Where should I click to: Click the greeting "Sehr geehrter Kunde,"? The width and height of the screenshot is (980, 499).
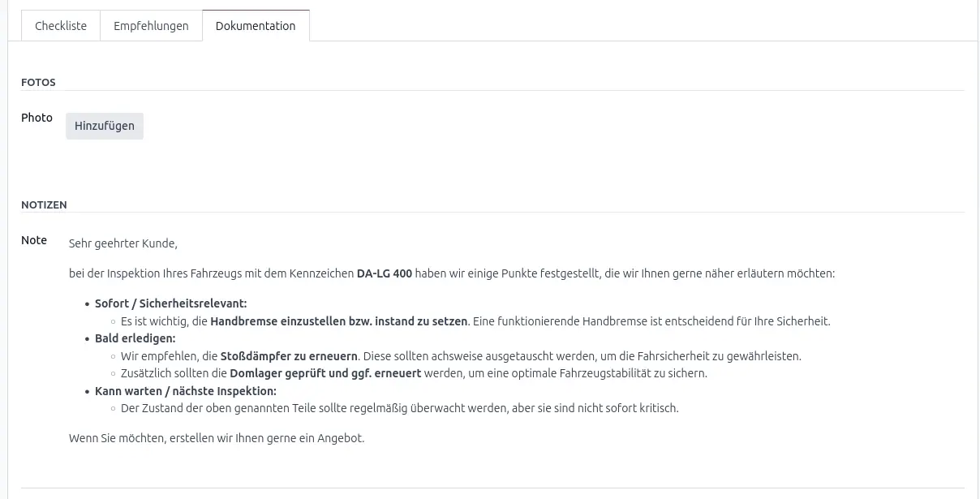[123, 243]
